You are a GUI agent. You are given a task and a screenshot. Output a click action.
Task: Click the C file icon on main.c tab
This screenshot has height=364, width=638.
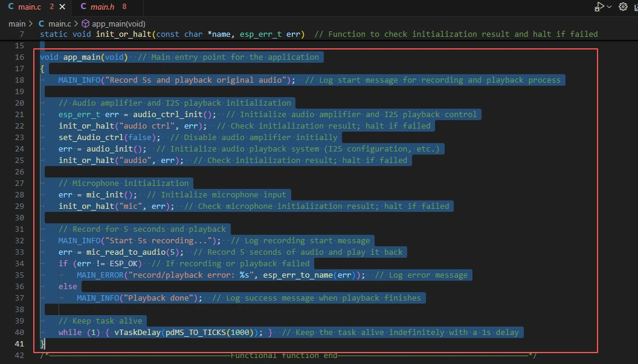pos(11,7)
